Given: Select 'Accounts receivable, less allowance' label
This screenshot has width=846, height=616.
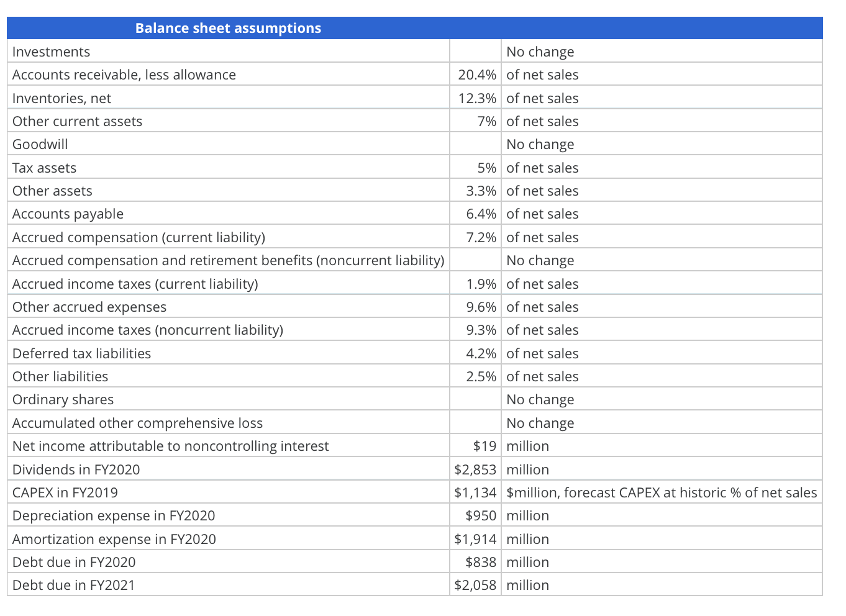Looking at the screenshot, I should (x=124, y=75).
